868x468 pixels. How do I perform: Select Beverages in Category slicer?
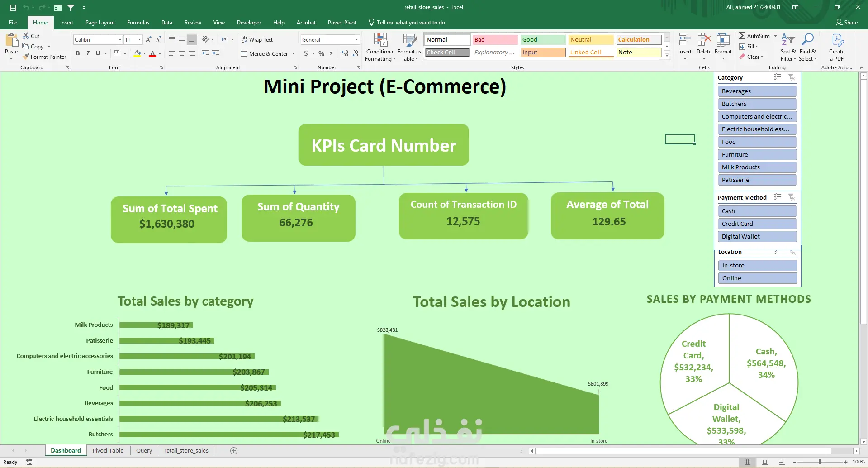757,91
